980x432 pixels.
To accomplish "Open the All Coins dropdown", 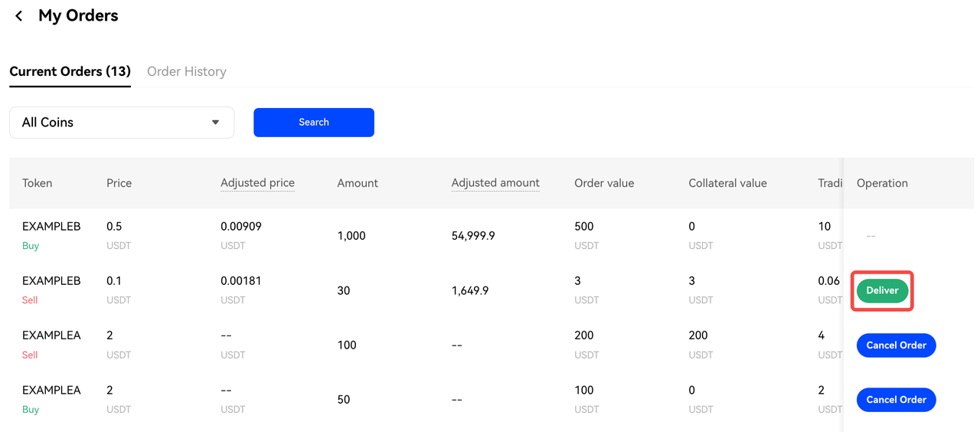I will pyautogui.click(x=122, y=123).
